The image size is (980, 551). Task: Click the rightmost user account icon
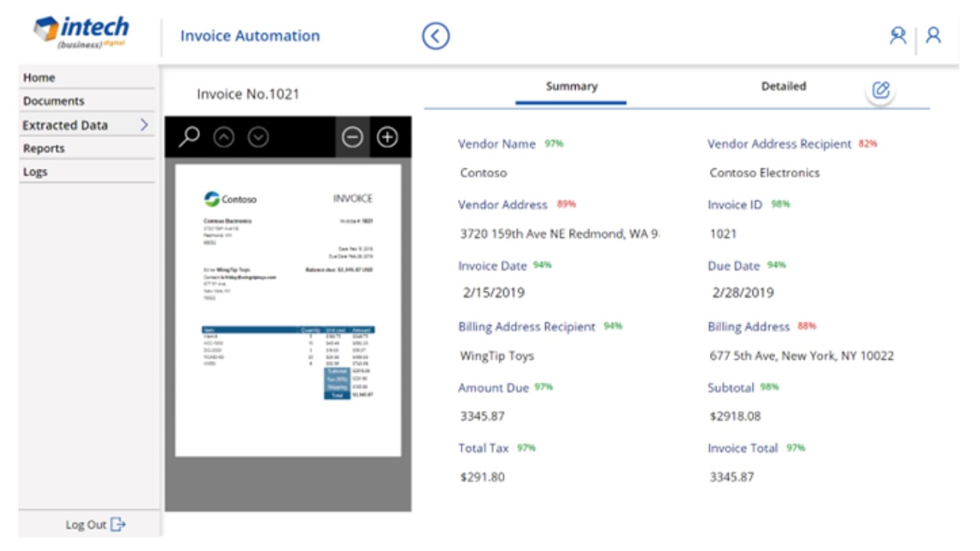coord(933,35)
